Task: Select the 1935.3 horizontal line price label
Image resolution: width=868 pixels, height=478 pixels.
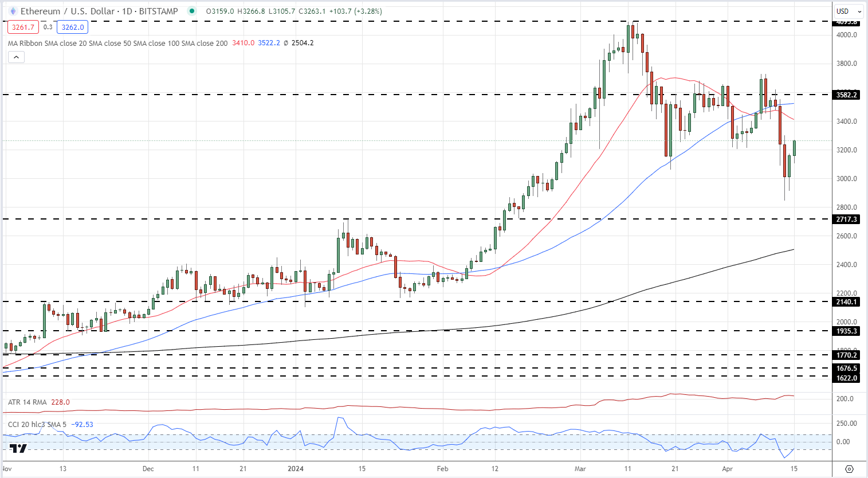Action: (847, 331)
